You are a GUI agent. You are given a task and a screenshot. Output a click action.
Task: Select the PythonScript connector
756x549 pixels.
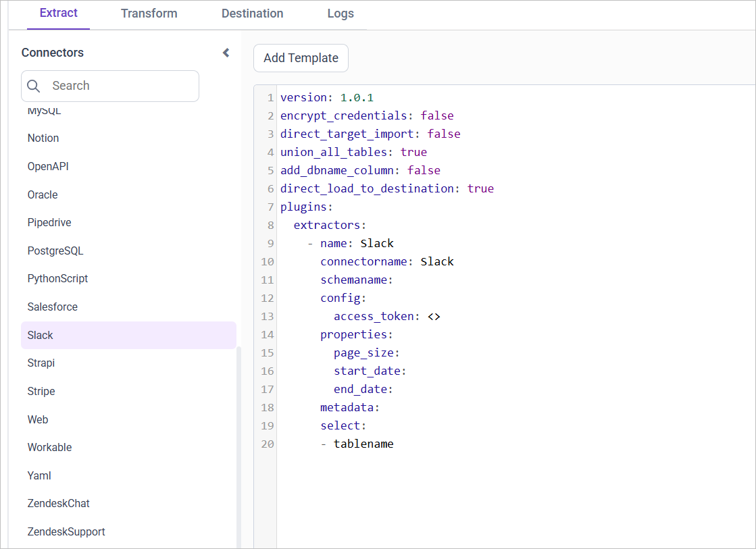click(x=57, y=278)
